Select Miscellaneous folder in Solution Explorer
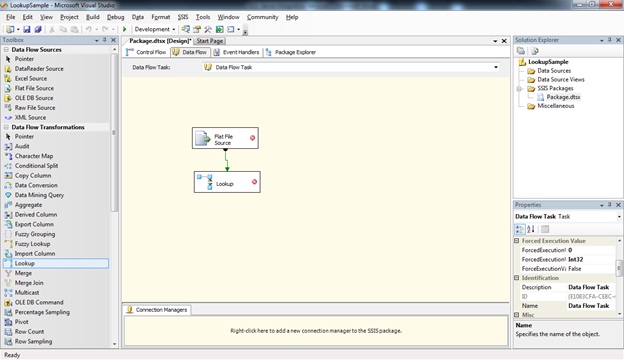The width and height of the screenshot is (624, 360). (x=555, y=106)
